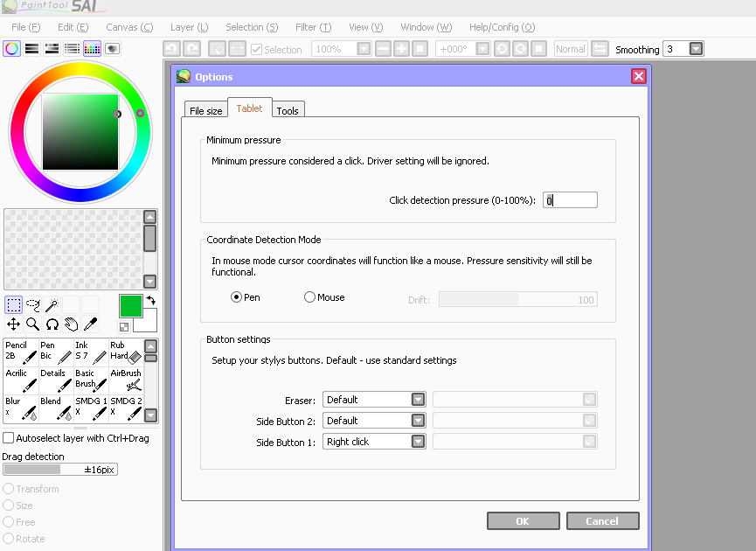Choose the Blur tool
The width and height of the screenshot is (756, 551).
(x=21, y=408)
